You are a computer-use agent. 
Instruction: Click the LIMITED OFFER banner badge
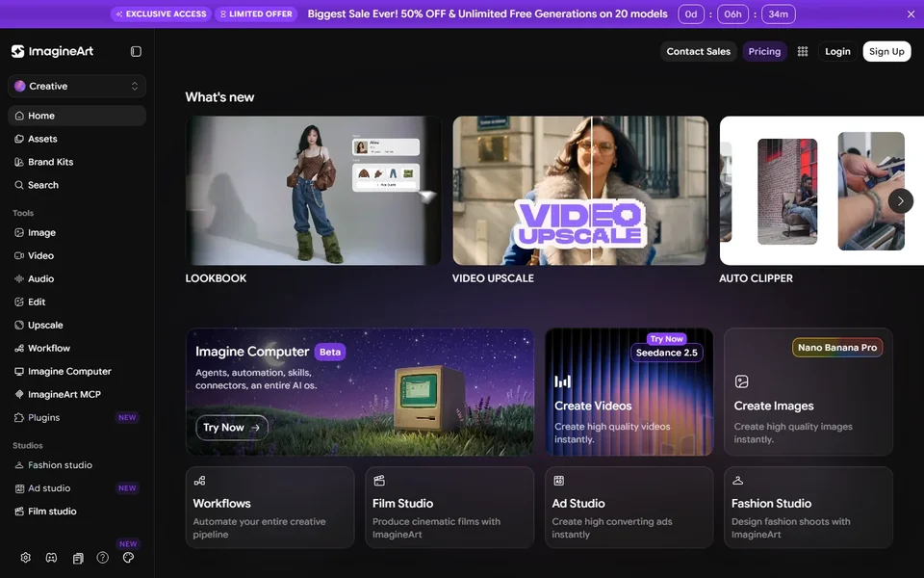256,13
